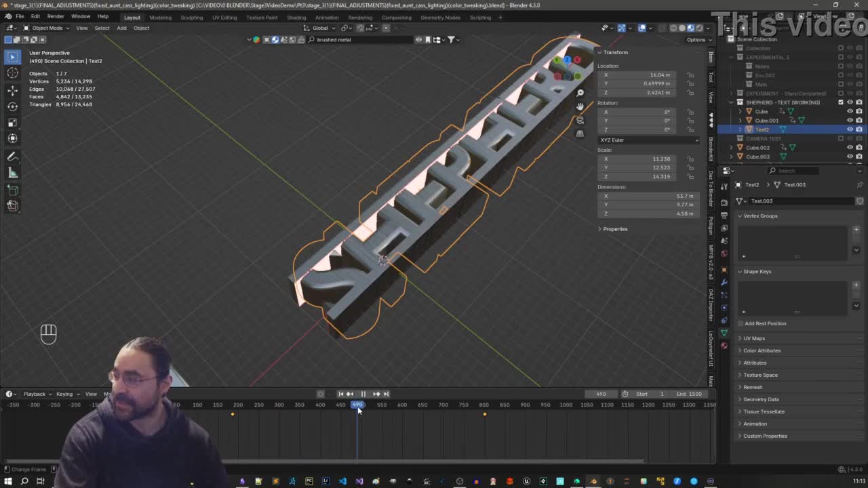Choose the Transform tool

(x=12, y=139)
